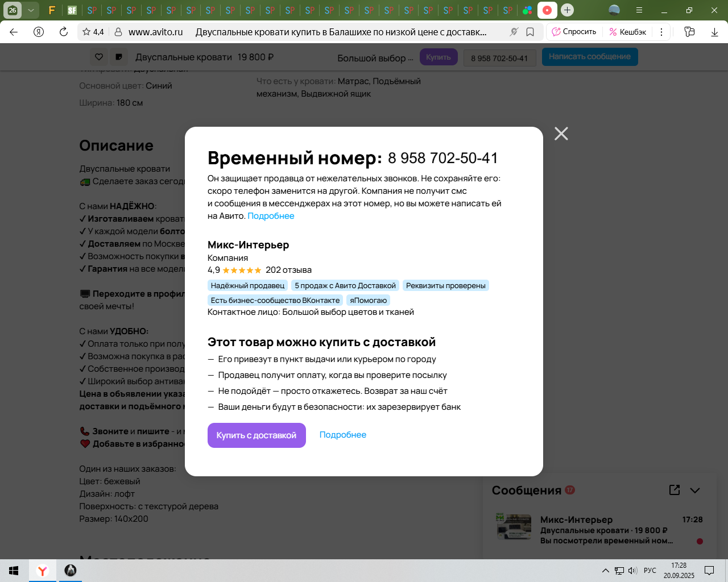728x582 pixels.
Task: Open Yandex Browser from the taskbar
Action: pos(43,571)
